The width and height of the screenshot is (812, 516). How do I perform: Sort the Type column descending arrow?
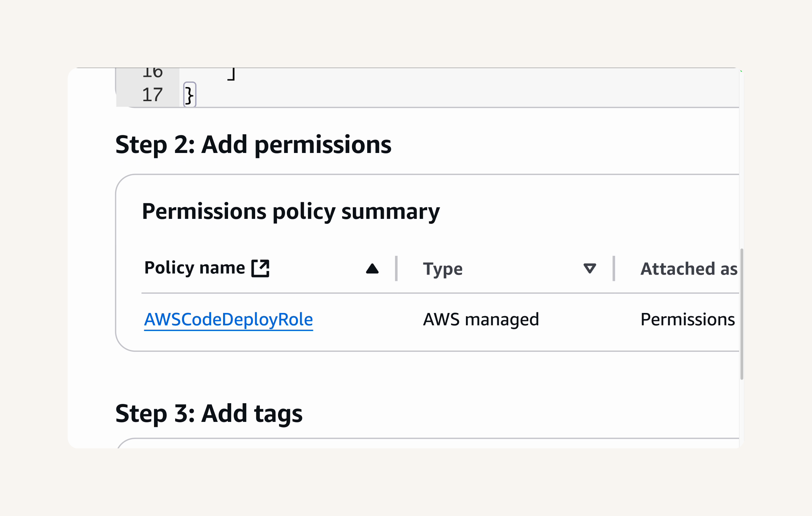pos(590,269)
